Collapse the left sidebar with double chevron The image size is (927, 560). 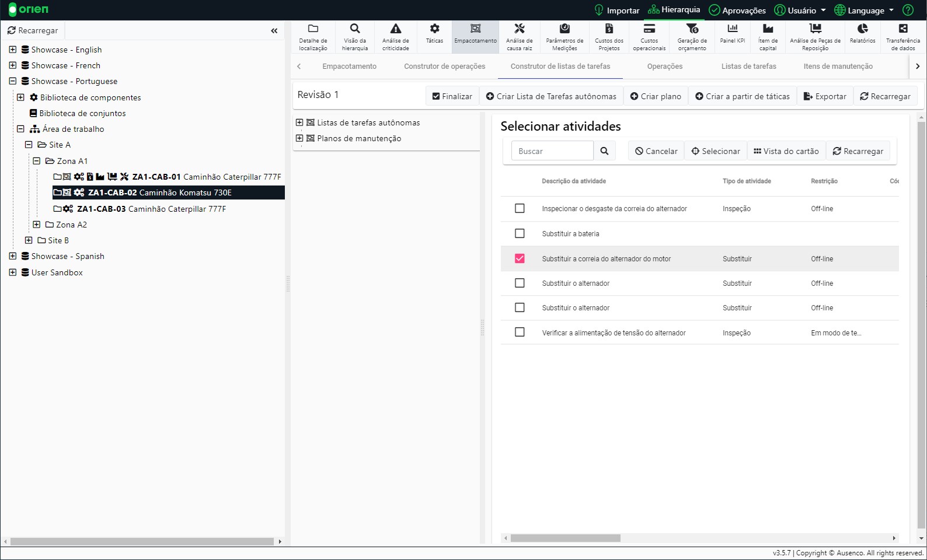pyautogui.click(x=274, y=30)
